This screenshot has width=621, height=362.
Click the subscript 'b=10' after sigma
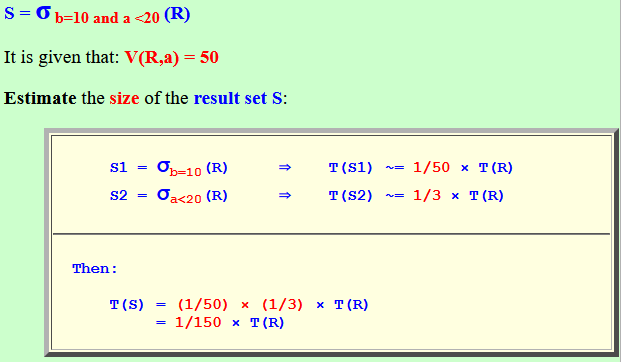coord(185,172)
